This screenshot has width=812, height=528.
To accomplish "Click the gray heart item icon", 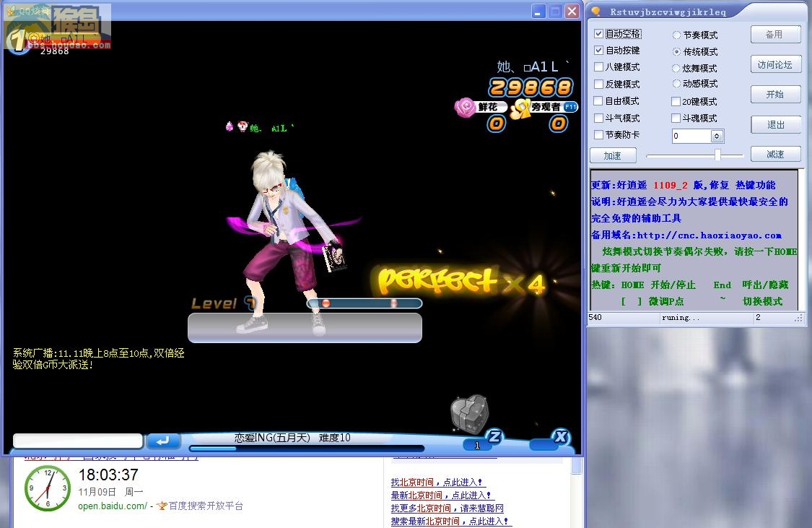I will 469,413.
